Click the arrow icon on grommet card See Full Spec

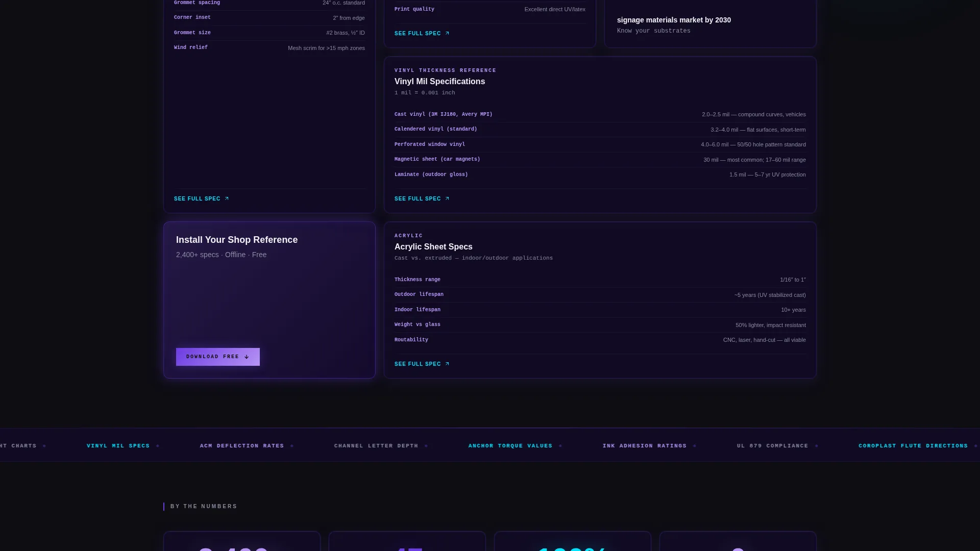coord(227,199)
